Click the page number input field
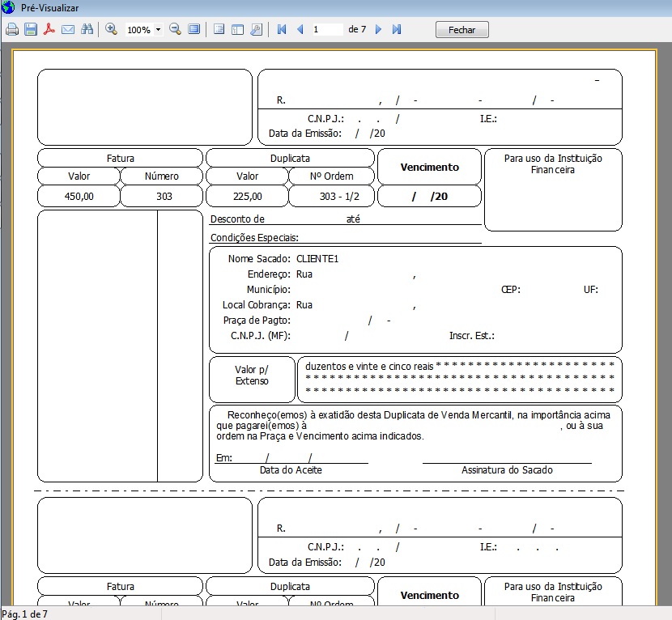This screenshot has width=672, height=620. (x=327, y=29)
